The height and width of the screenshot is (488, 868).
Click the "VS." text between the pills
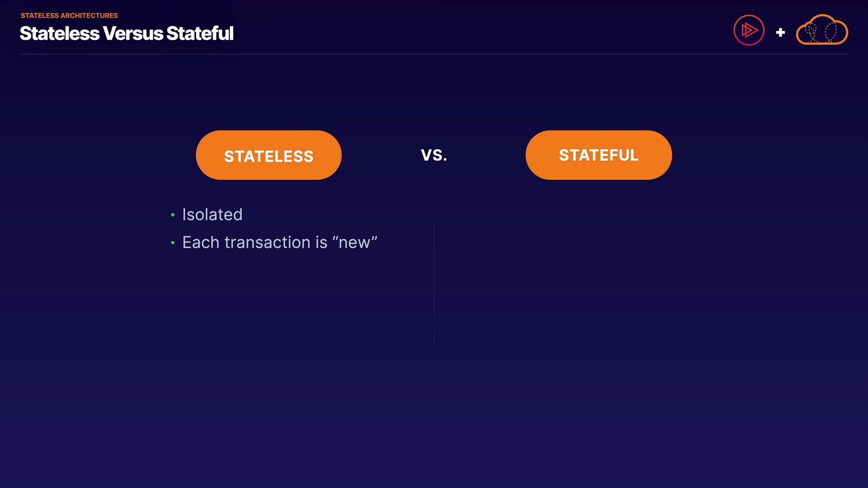[x=434, y=155]
